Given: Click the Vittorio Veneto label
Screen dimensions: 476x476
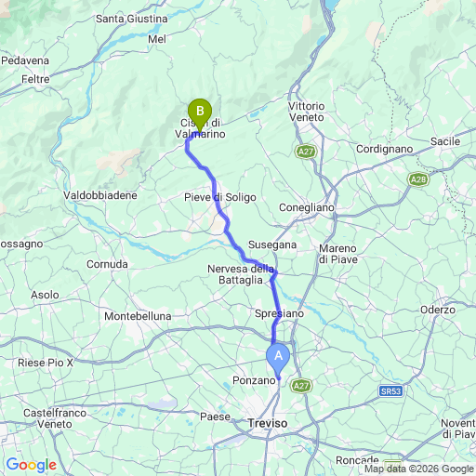Looking at the screenshot, I should tap(307, 112).
